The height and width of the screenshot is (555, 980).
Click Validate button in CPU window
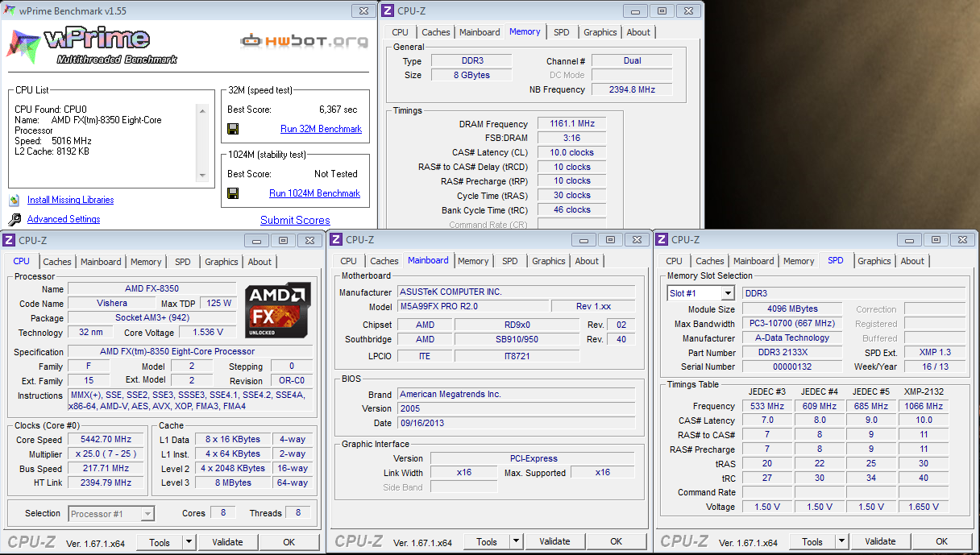coord(227,542)
